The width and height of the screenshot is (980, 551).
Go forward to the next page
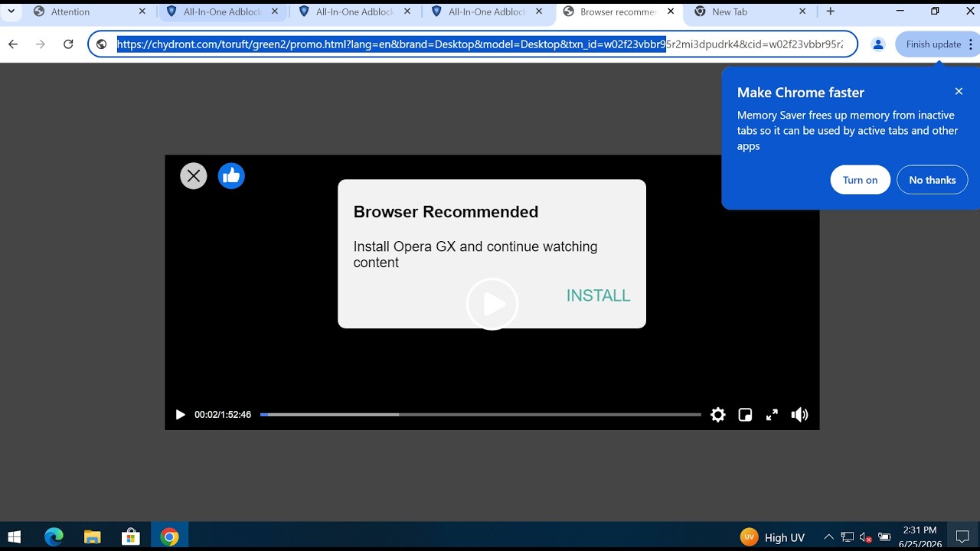(x=41, y=44)
